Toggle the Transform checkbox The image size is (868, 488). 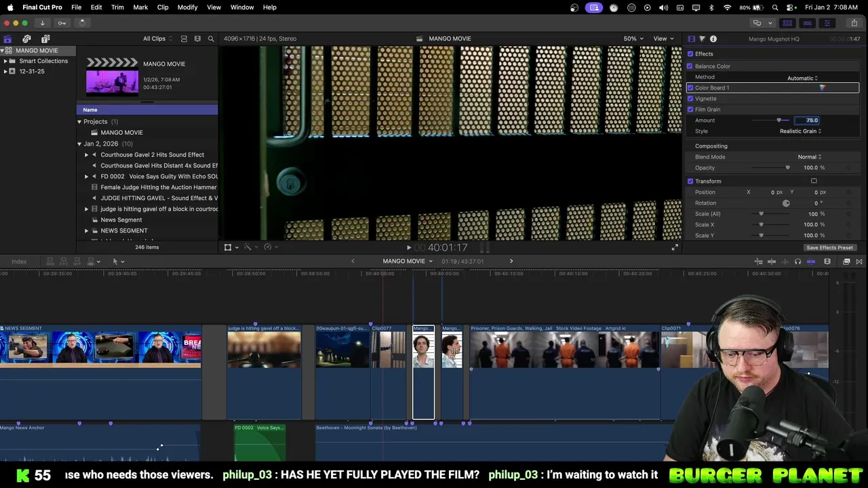point(690,181)
